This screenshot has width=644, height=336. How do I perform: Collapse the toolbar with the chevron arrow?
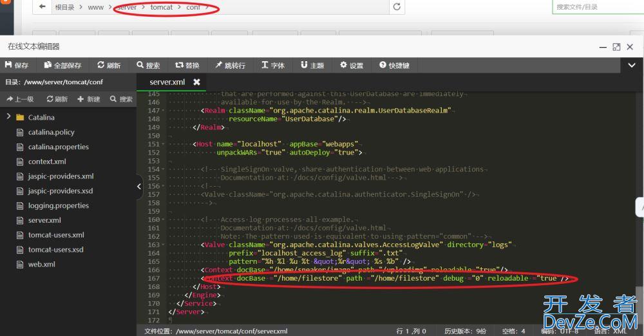[x=632, y=65]
